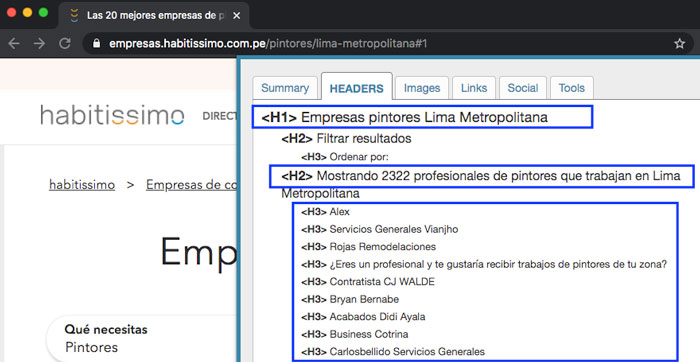Image resolution: width=700 pixels, height=362 pixels.
Task: Click the habitissimo favicon on the tab
Action: (x=75, y=16)
